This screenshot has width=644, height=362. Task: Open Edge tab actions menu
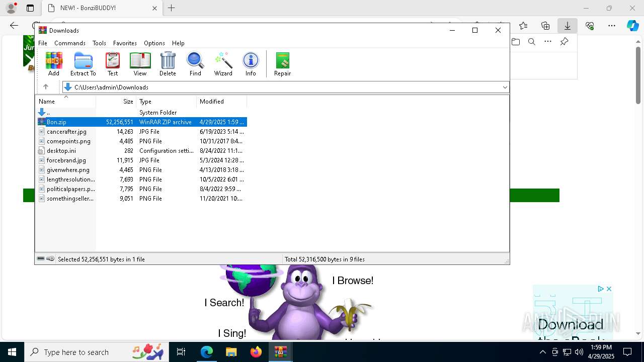[x=30, y=8]
